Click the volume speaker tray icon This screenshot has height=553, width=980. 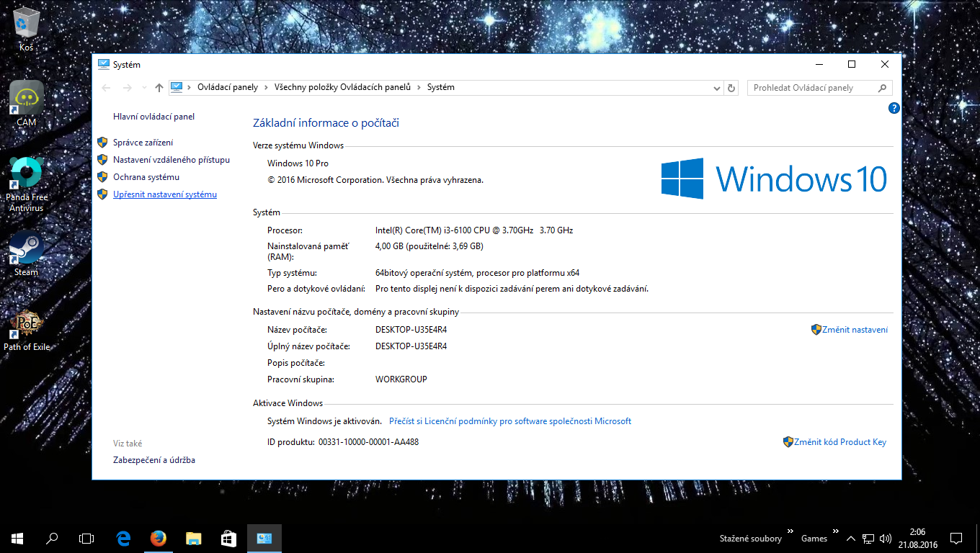click(x=886, y=538)
